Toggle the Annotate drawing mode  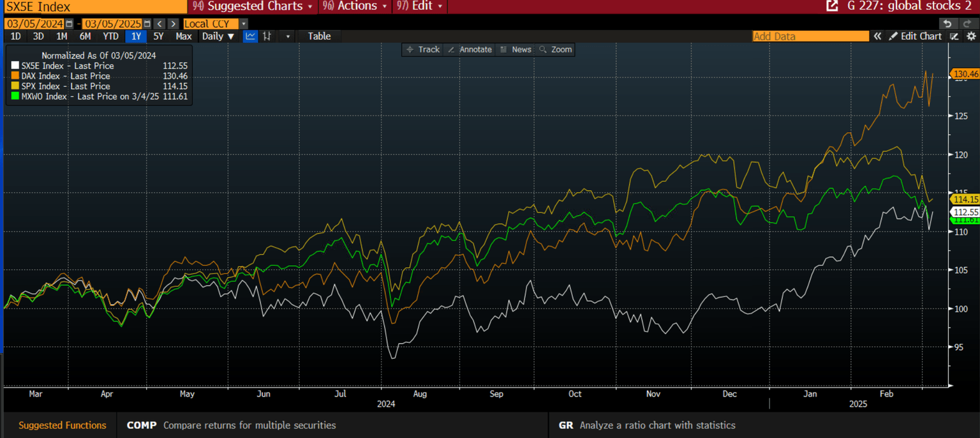(470, 49)
